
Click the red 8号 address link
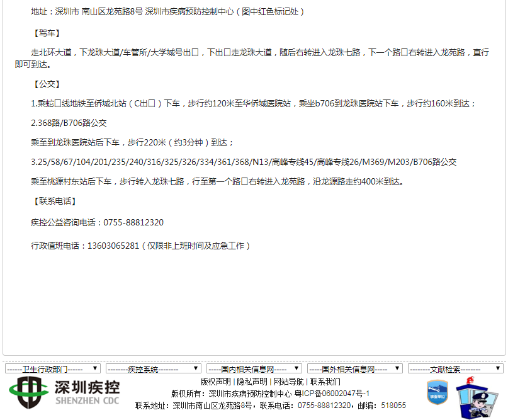[246, 405]
